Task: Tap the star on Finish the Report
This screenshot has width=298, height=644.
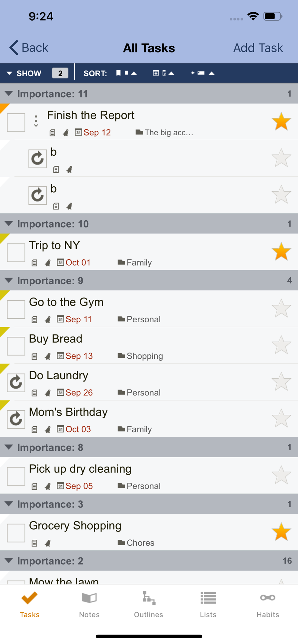Action: (281, 122)
